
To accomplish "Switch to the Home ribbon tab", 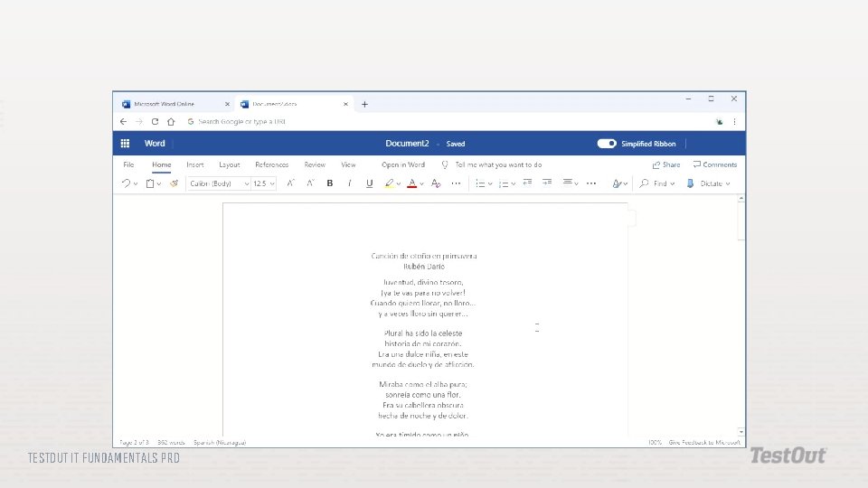I will [162, 164].
